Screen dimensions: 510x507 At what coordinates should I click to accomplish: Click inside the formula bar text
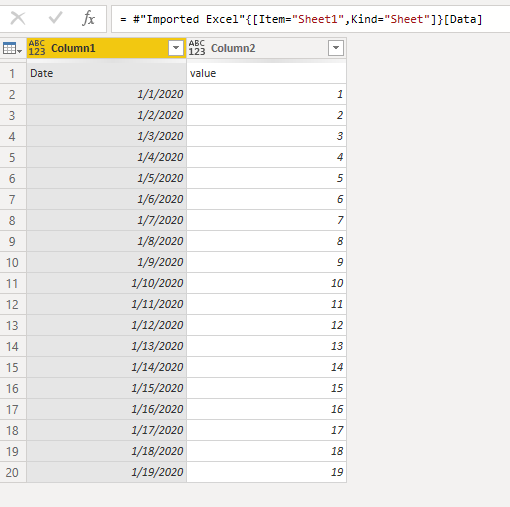(301, 19)
